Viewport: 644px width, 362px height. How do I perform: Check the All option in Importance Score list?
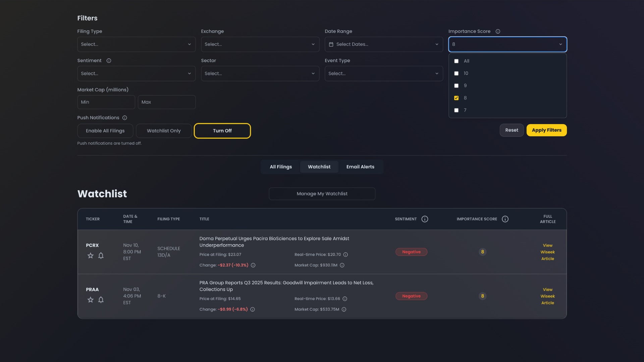456,61
